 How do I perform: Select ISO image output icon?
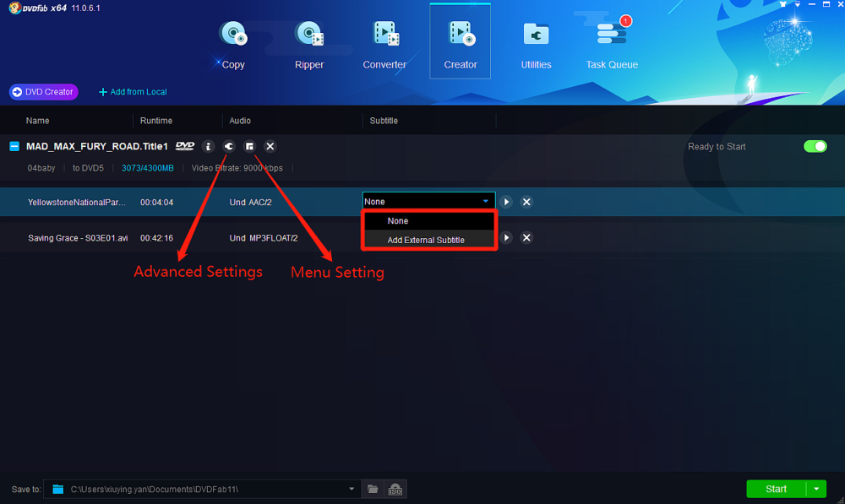point(395,489)
